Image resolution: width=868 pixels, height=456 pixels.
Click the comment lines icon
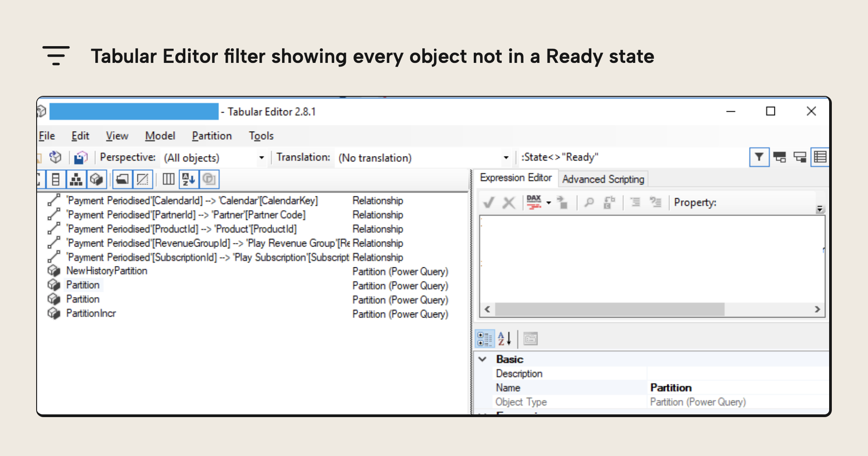point(635,202)
